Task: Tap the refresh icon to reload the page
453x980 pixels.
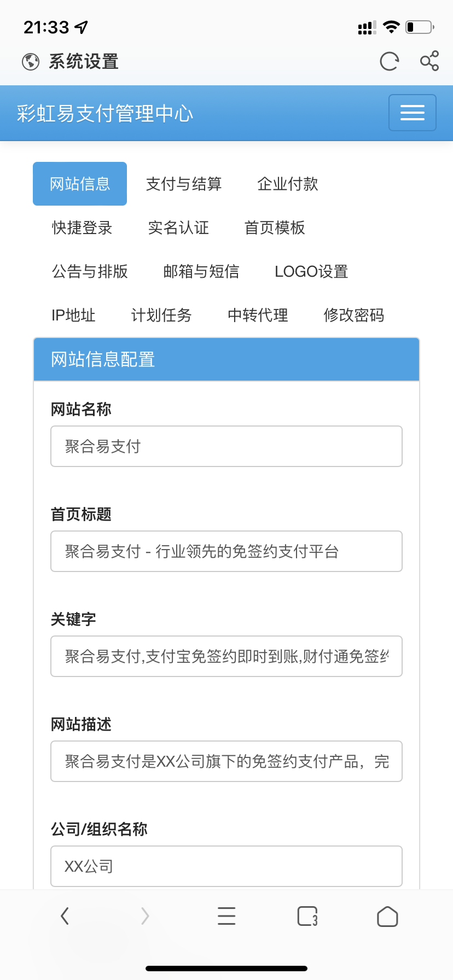Action: tap(389, 62)
